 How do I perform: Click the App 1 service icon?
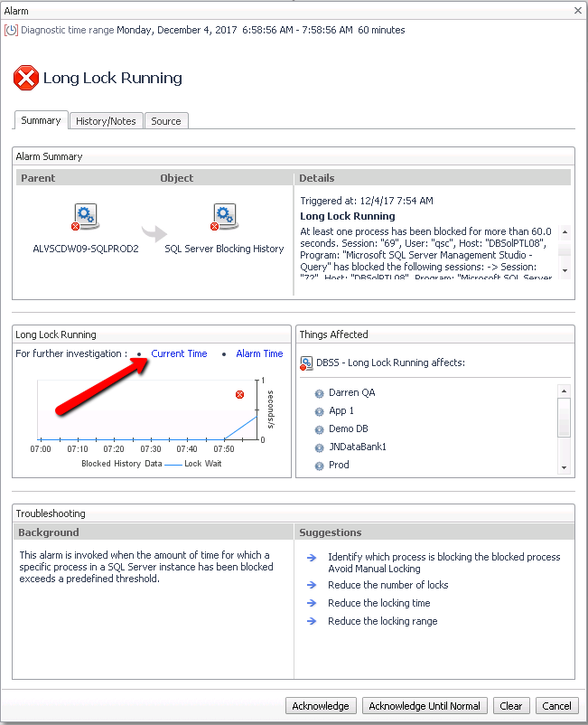click(319, 411)
